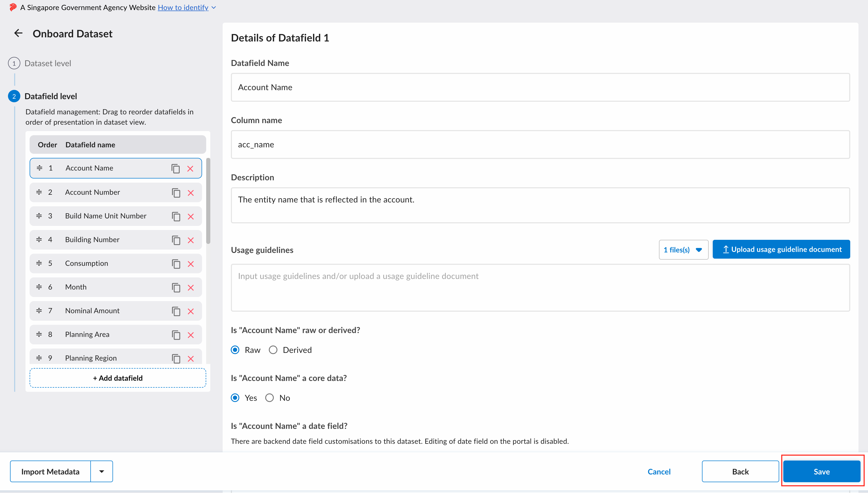Screen dimensions: 868x493
Task: Remove the Build Name Unit Number datafield
Action: click(190, 216)
